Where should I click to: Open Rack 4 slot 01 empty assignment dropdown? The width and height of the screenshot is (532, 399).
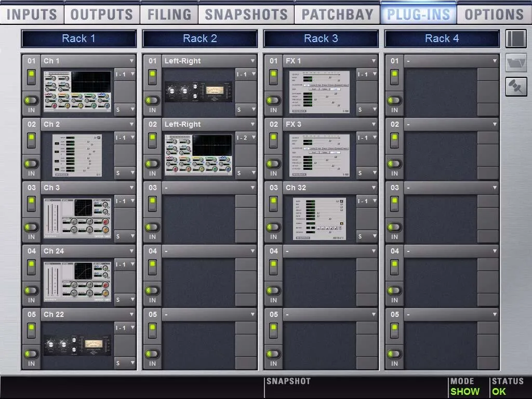pyautogui.click(x=451, y=61)
